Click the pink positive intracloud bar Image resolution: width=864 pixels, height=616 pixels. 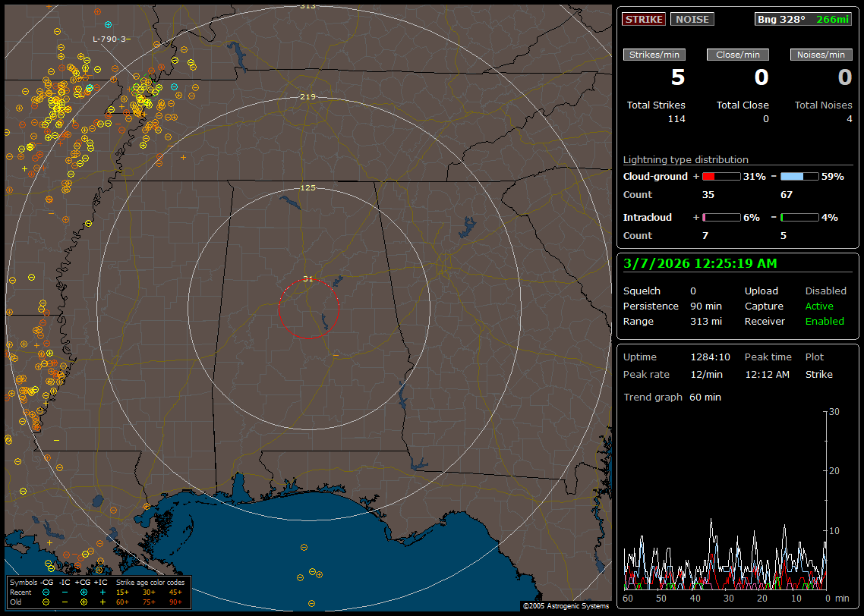tap(721, 217)
